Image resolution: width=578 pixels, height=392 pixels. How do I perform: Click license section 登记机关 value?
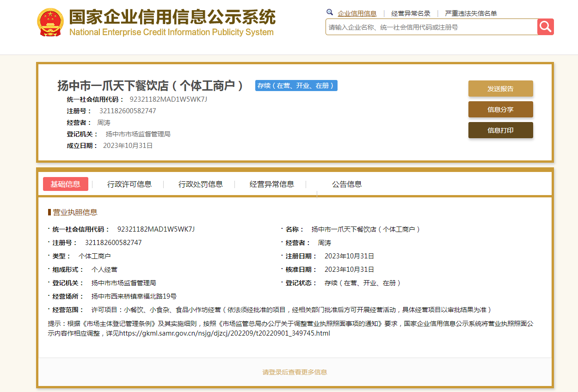pyautogui.click(x=123, y=283)
